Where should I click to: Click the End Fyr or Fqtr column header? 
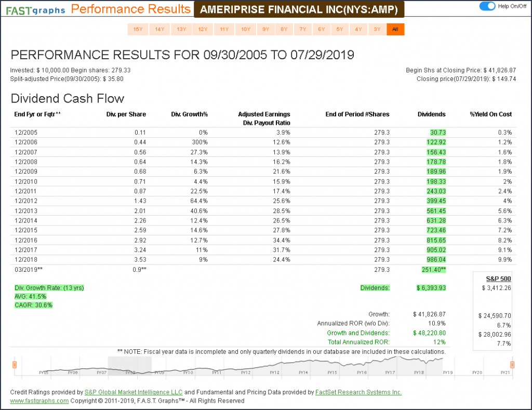coord(37,114)
